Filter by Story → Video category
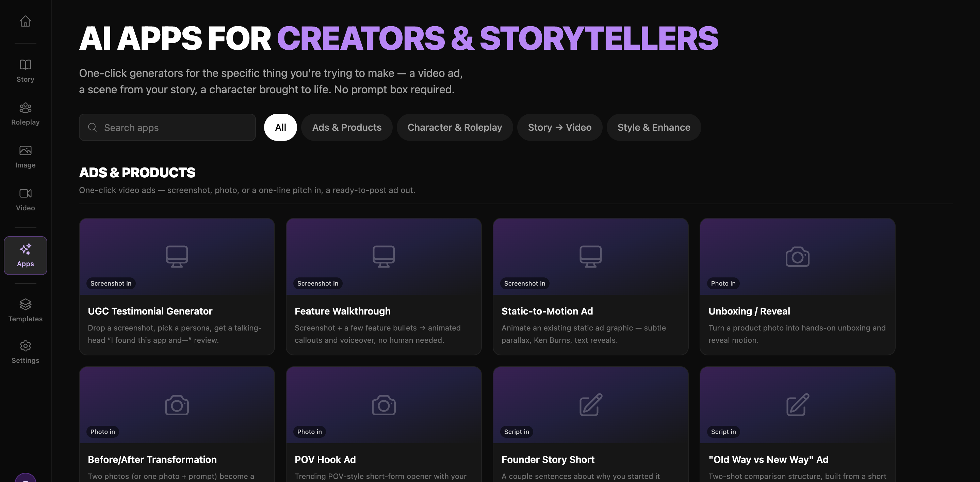 click(x=560, y=127)
